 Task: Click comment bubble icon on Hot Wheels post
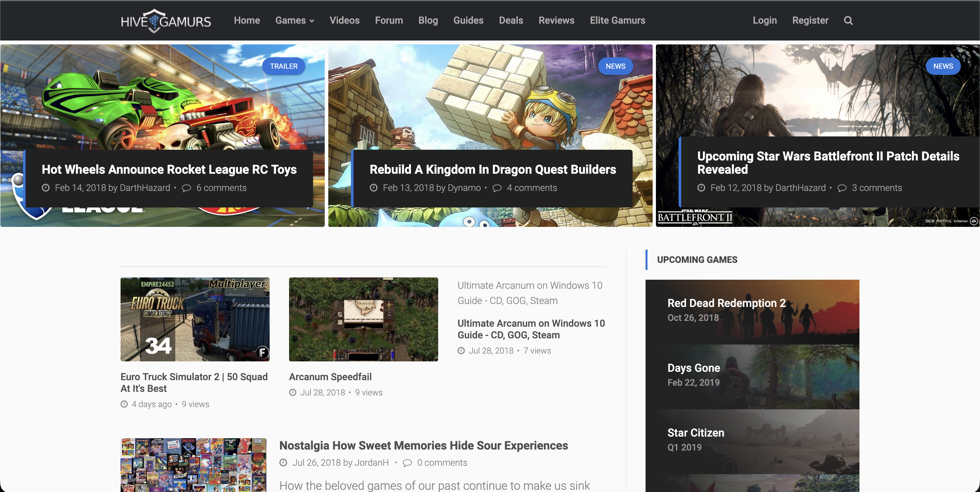pos(186,188)
